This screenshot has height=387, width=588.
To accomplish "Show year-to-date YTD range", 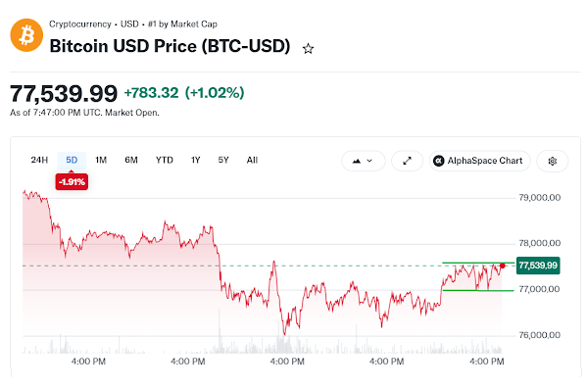I will [165, 160].
